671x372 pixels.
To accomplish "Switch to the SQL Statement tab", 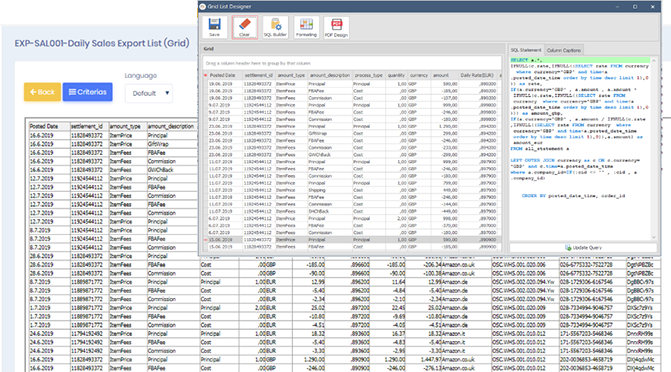I will (x=526, y=50).
